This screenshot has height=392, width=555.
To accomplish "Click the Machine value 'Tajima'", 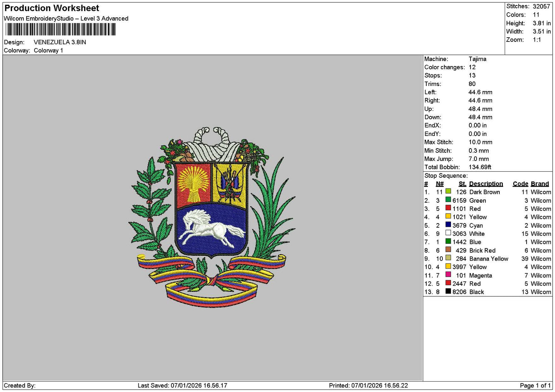I will 477,59.
